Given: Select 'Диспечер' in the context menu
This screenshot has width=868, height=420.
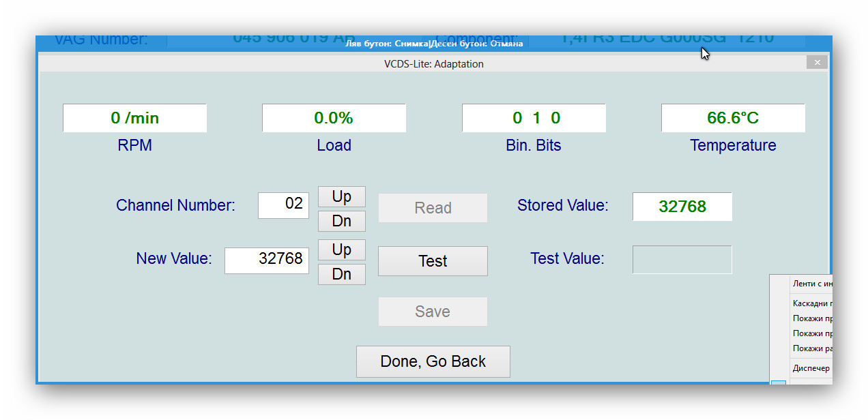Looking at the screenshot, I should (x=811, y=368).
